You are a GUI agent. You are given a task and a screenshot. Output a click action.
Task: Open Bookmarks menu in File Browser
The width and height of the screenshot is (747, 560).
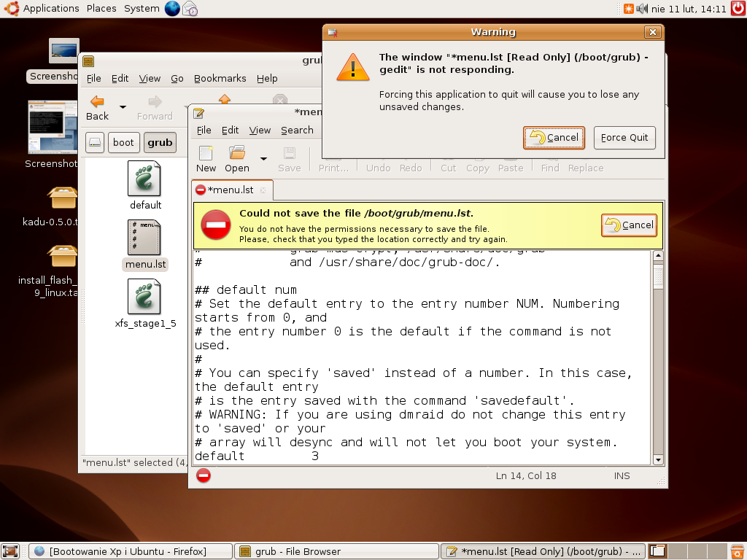coord(220,78)
